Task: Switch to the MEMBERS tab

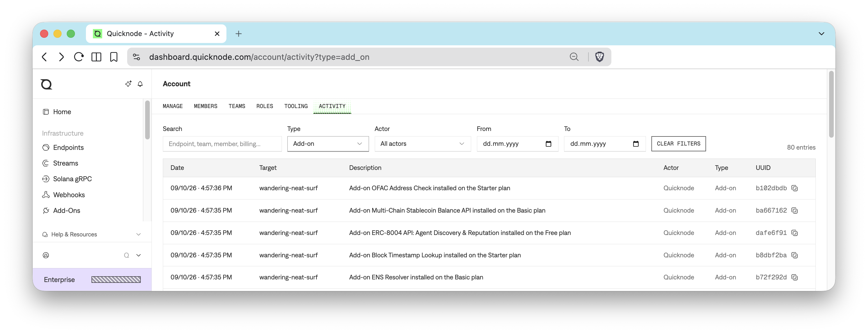Action: (x=206, y=106)
